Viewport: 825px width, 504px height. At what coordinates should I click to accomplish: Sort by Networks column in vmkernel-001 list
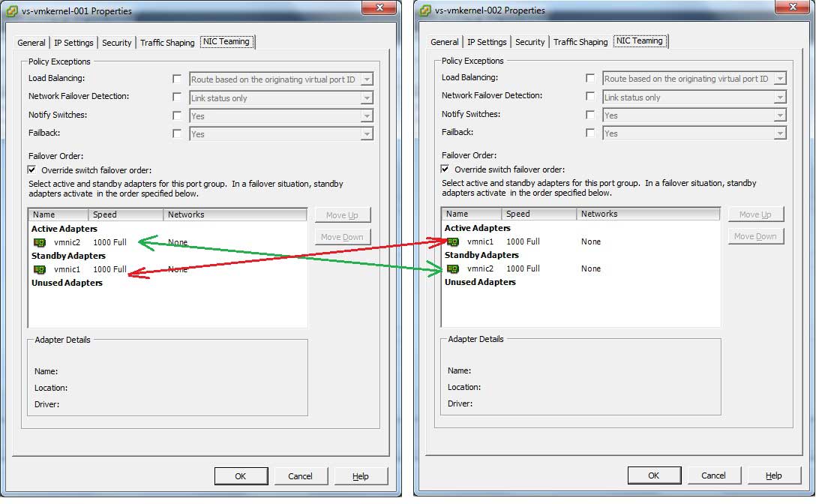(x=235, y=214)
